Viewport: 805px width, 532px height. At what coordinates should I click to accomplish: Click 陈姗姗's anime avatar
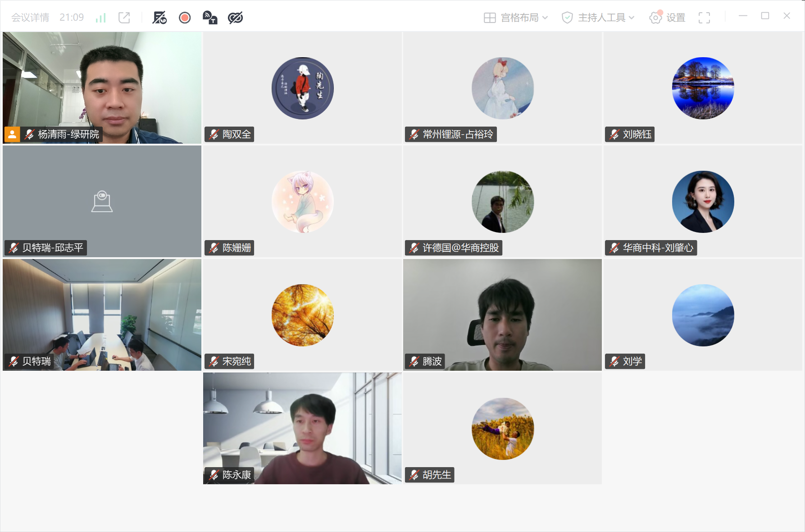tap(303, 202)
